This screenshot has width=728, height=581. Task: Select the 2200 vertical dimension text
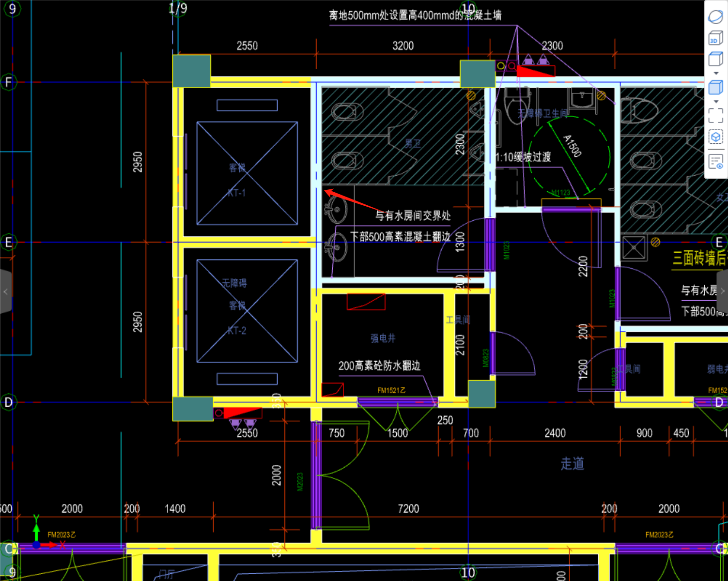click(583, 266)
